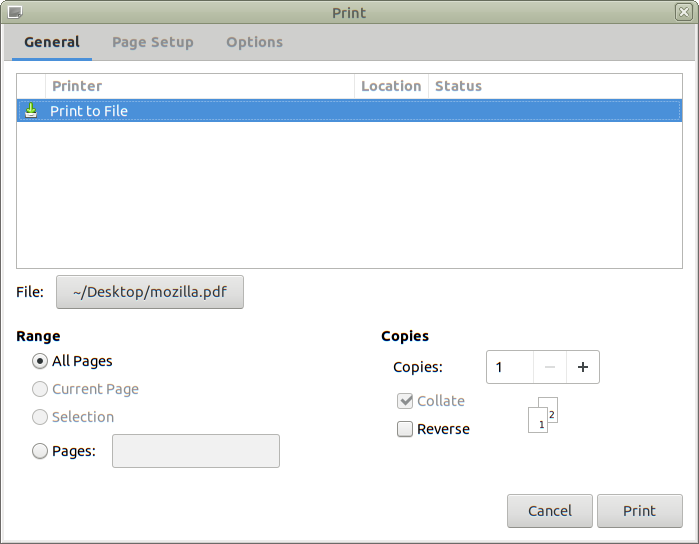Click the window menu icon in title bar
The image size is (699, 544).
click(15, 12)
